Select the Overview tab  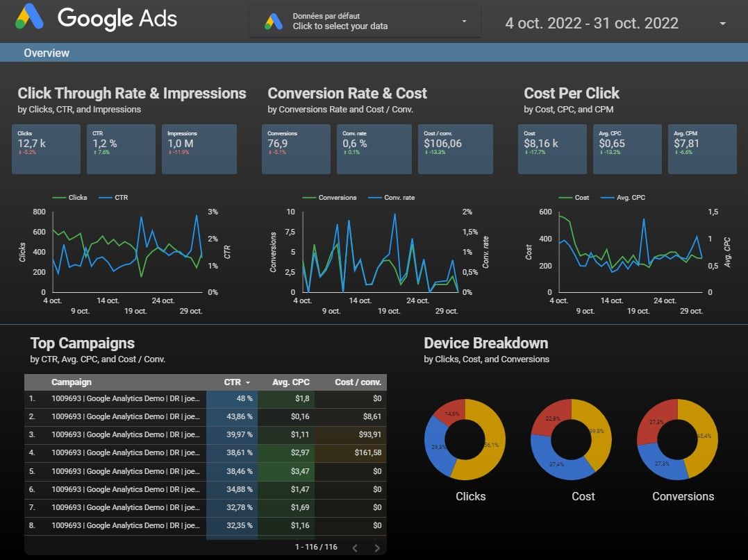tap(47, 53)
